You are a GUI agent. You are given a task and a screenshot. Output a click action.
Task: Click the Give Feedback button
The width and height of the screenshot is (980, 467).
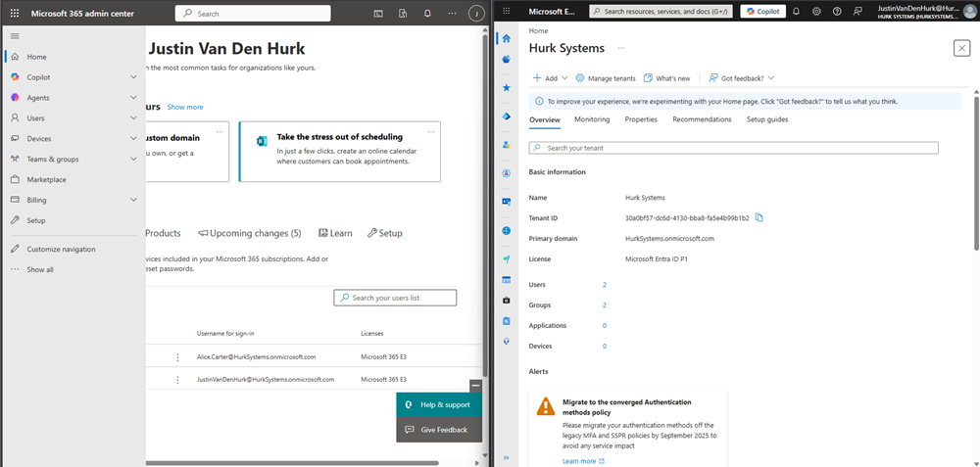439,430
